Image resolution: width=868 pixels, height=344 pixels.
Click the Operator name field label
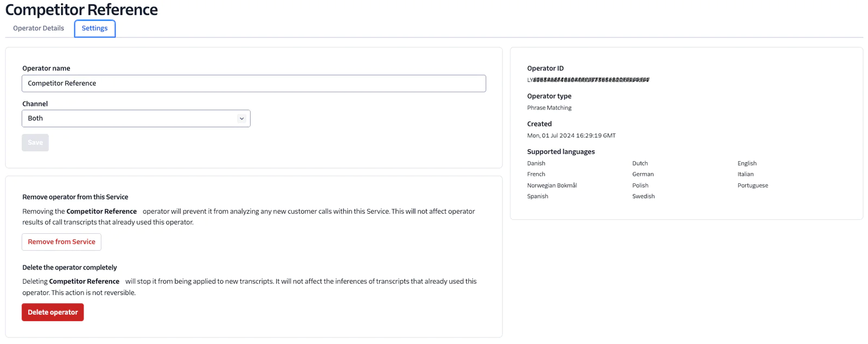(x=46, y=68)
